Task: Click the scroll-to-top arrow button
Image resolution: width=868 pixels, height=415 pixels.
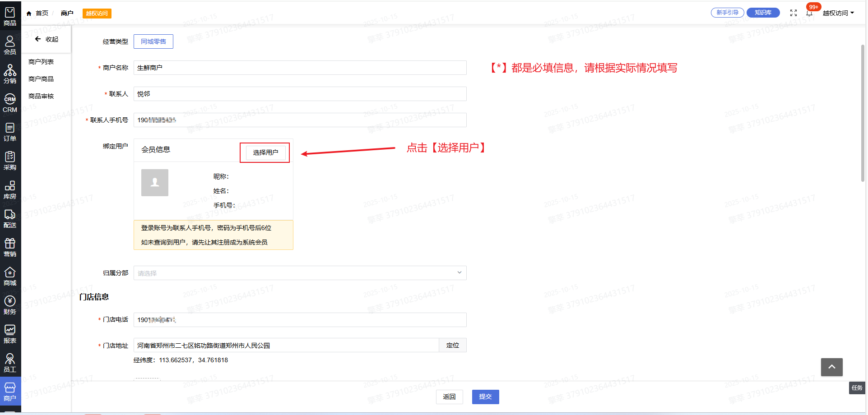Action: [831, 367]
